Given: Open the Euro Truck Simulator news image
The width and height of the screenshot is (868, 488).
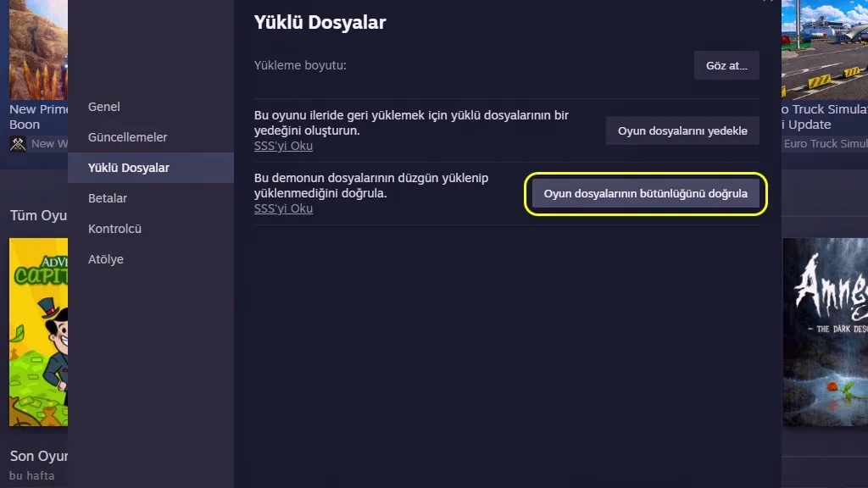Looking at the screenshot, I should (825, 50).
